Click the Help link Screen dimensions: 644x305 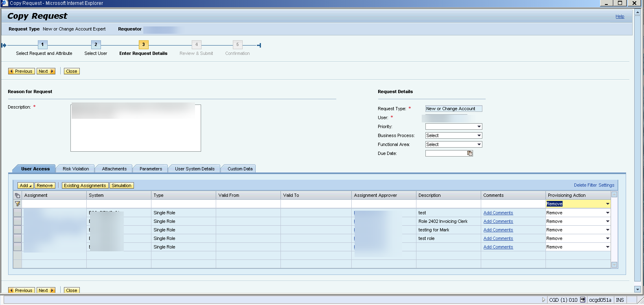620,16
